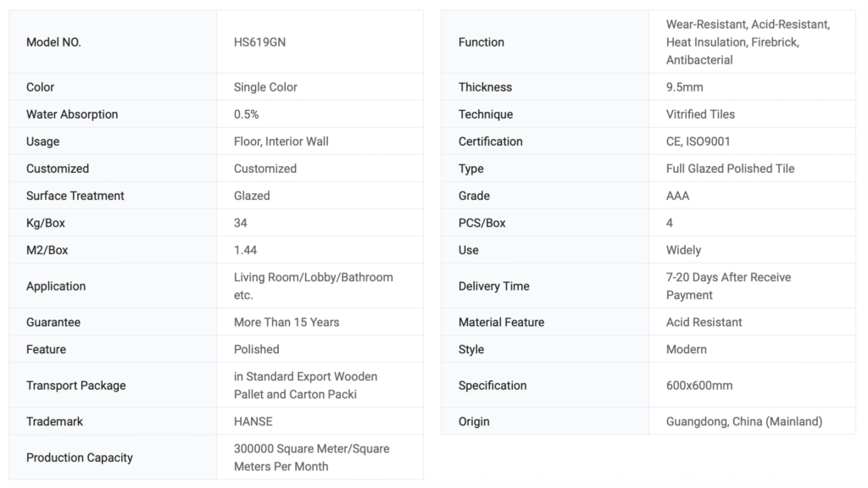Select the AAA grade value

[x=678, y=196]
